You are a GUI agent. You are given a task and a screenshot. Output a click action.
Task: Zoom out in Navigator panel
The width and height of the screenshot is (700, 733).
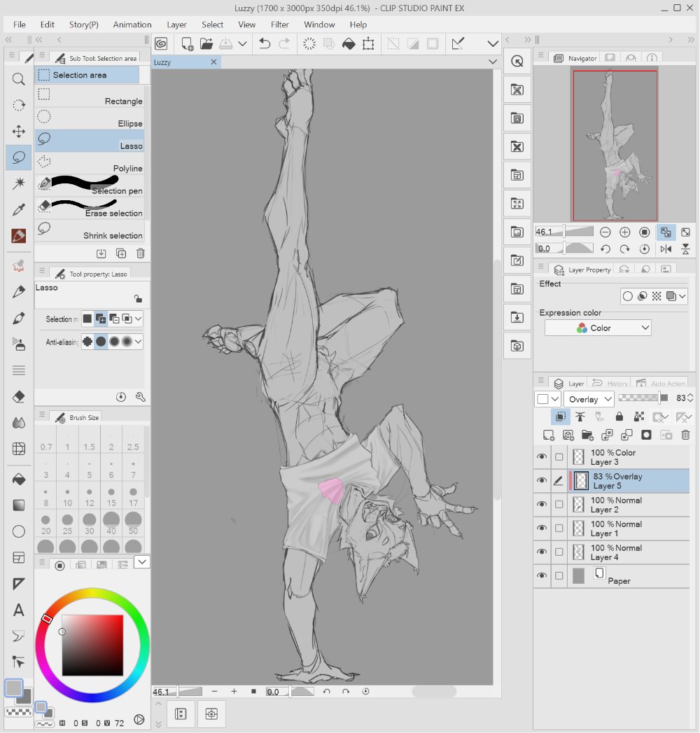pyautogui.click(x=605, y=232)
